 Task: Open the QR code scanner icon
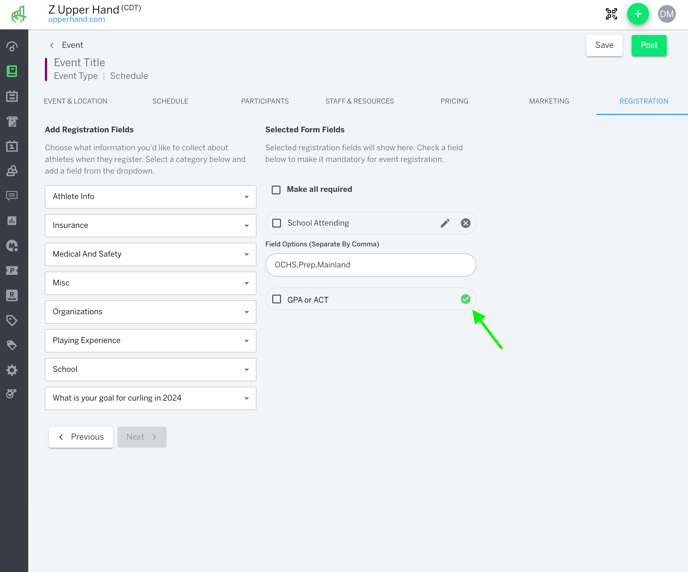pos(611,14)
